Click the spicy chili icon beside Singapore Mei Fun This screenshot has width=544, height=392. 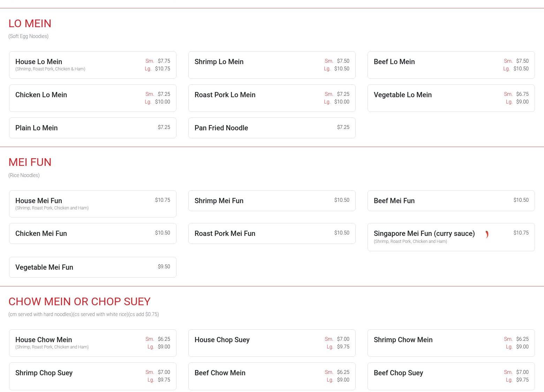point(487,235)
